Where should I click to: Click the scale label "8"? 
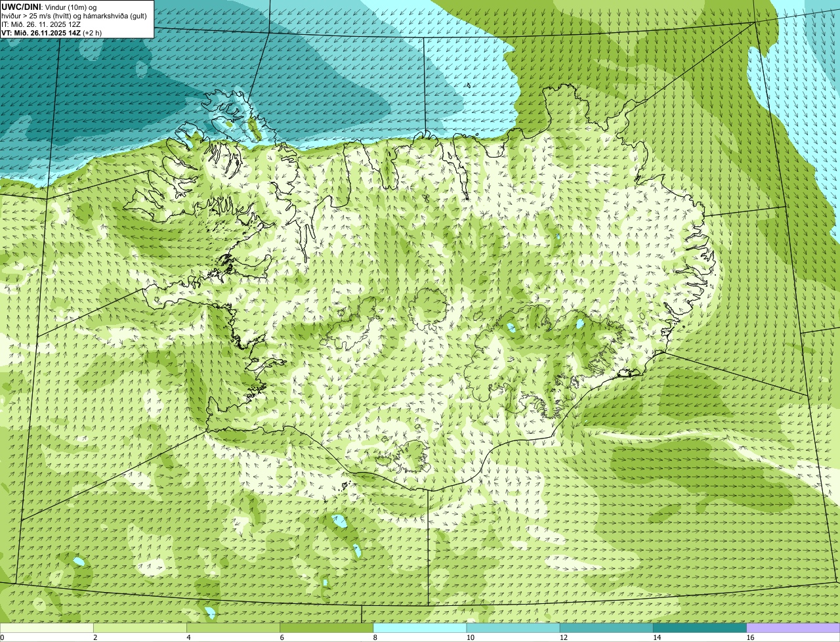point(375,637)
